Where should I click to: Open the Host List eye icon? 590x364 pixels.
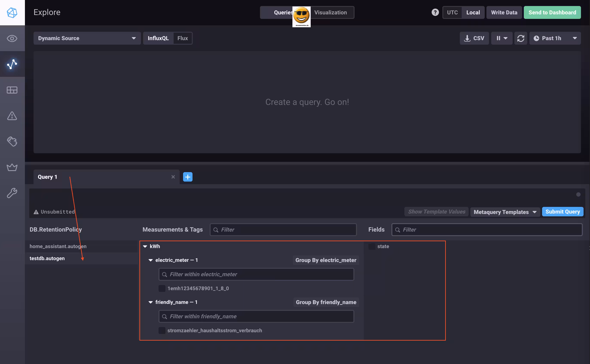click(12, 38)
